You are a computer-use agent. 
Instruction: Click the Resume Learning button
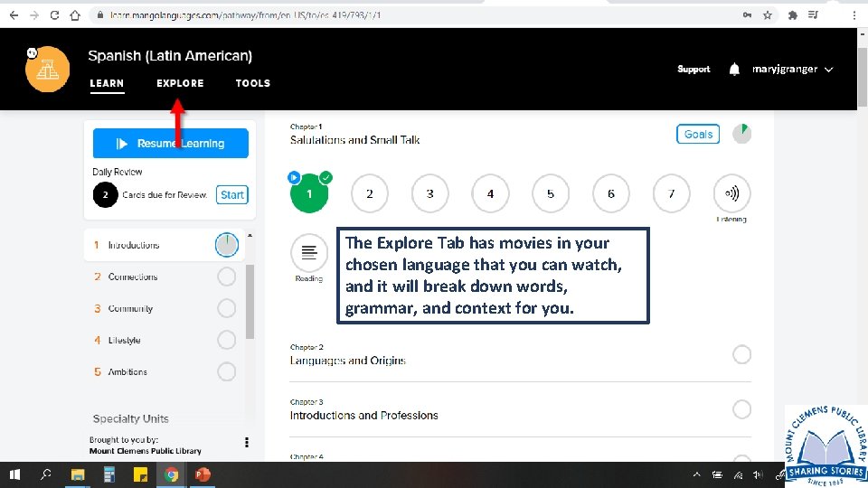[171, 144]
